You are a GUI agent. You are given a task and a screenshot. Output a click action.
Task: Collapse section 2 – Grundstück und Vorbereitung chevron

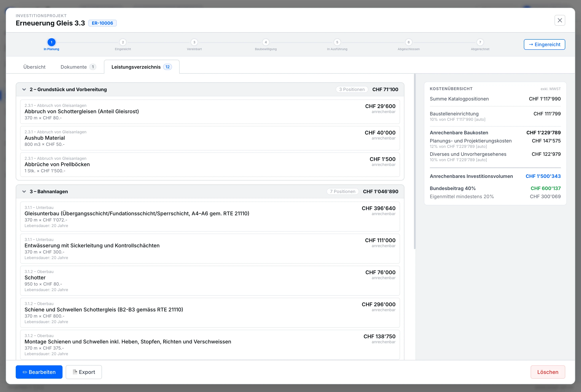(x=24, y=89)
